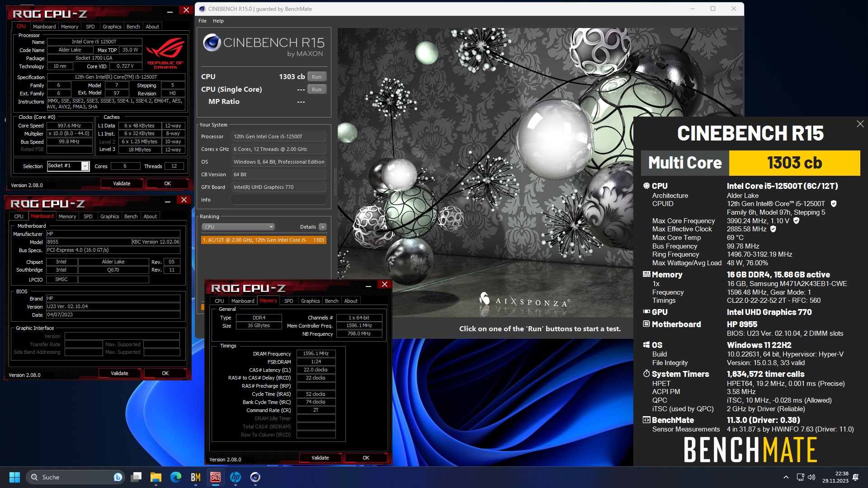This screenshot has height=488, width=868.
Task: Open the notification center bell icon
Action: [x=855, y=477]
